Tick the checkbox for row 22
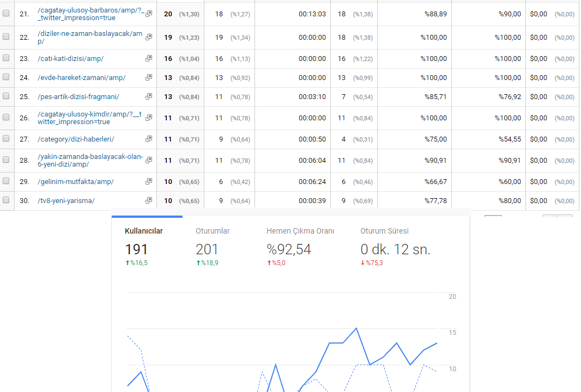The height and width of the screenshot is (392, 581). tap(6, 36)
